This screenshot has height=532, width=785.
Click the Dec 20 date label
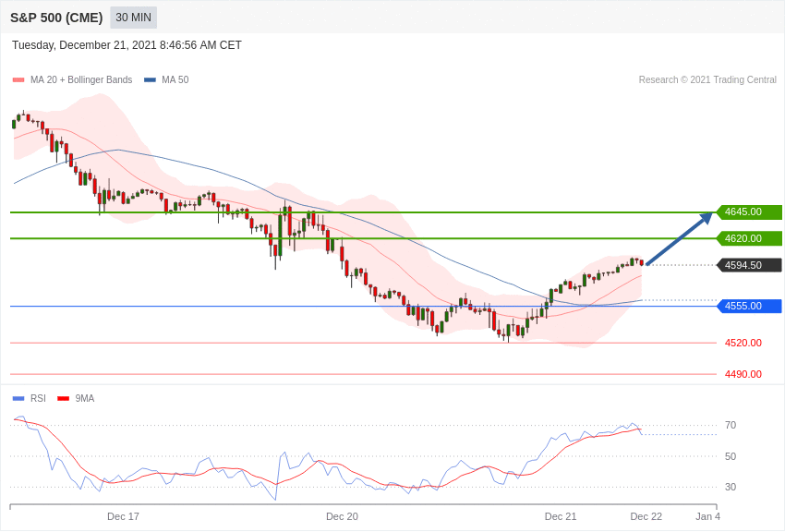pos(342,516)
